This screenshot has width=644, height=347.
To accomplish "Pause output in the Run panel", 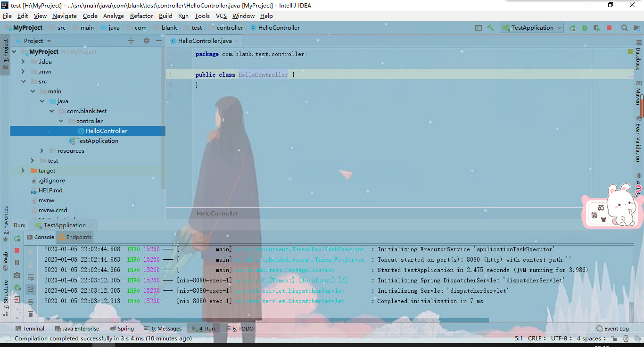I will click(x=17, y=263).
